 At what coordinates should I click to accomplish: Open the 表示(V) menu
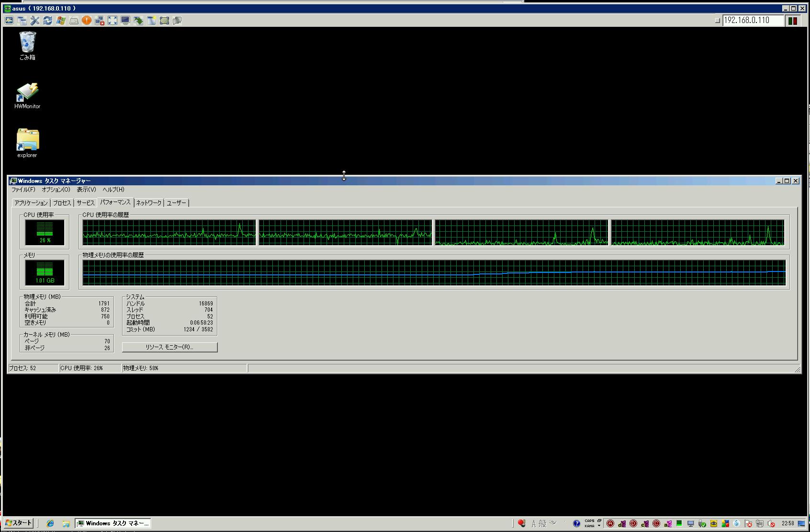point(86,189)
